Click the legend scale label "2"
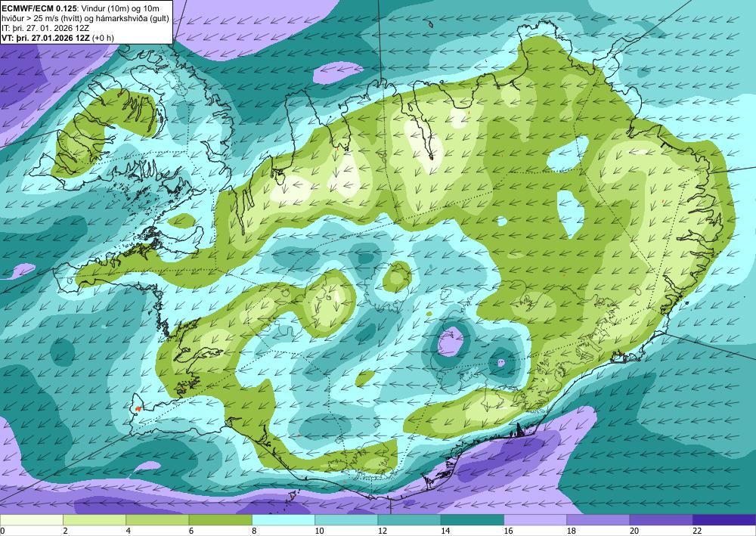The image size is (756, 536). click(x=65, y=531)
